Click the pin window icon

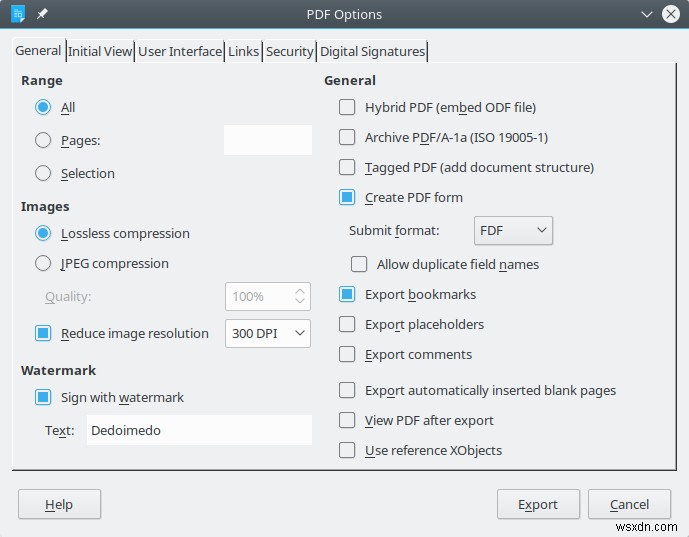click(x=42, y=14)
